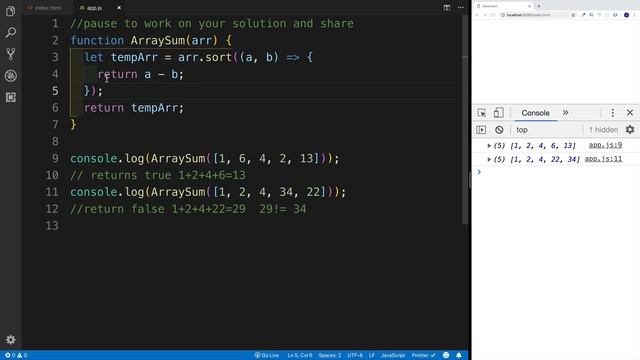Click the errors and warnings status indicator
Screen dimensions: 640x360
(x=16, y=355)
